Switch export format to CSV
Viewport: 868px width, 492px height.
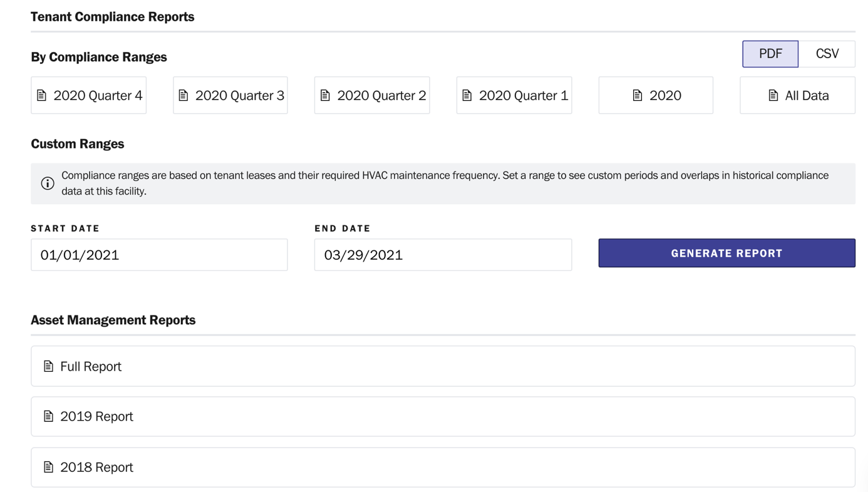827,54
